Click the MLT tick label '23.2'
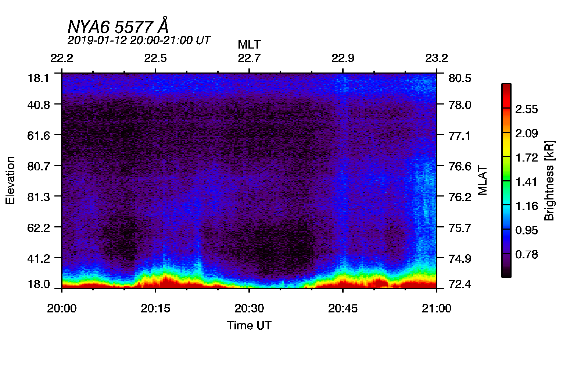 click(x=437, y=58)
